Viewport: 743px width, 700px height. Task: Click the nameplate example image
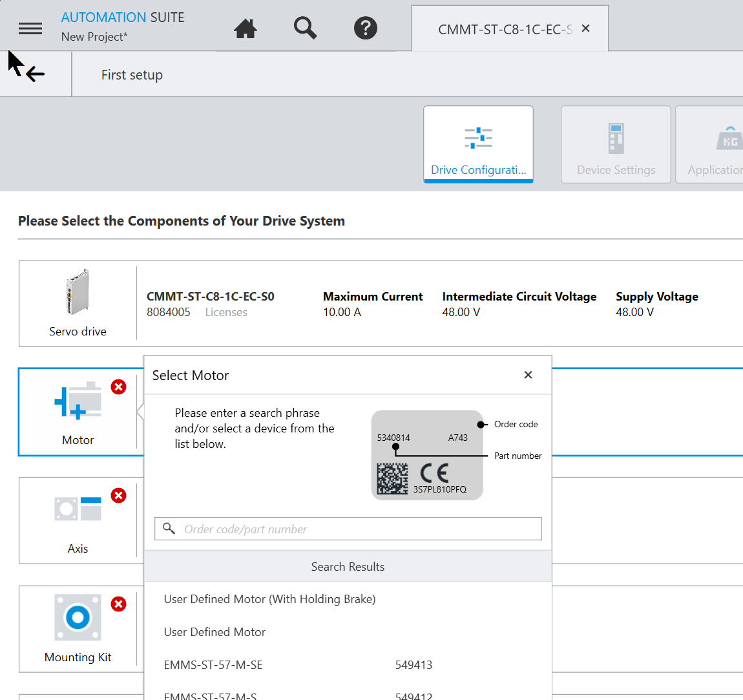point(427,455)
